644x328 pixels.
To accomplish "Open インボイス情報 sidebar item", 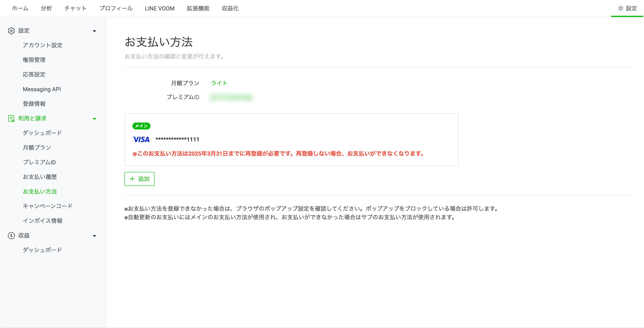I will (43, 221).
